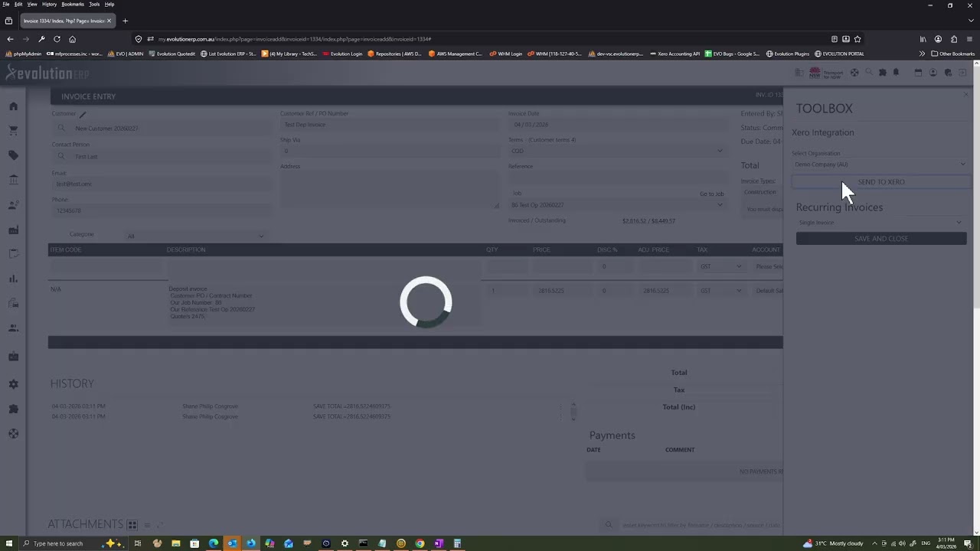This screenshot has width=980, height=551.
Task: Bookmark this page with the star icon
Action: click(857, 39)
